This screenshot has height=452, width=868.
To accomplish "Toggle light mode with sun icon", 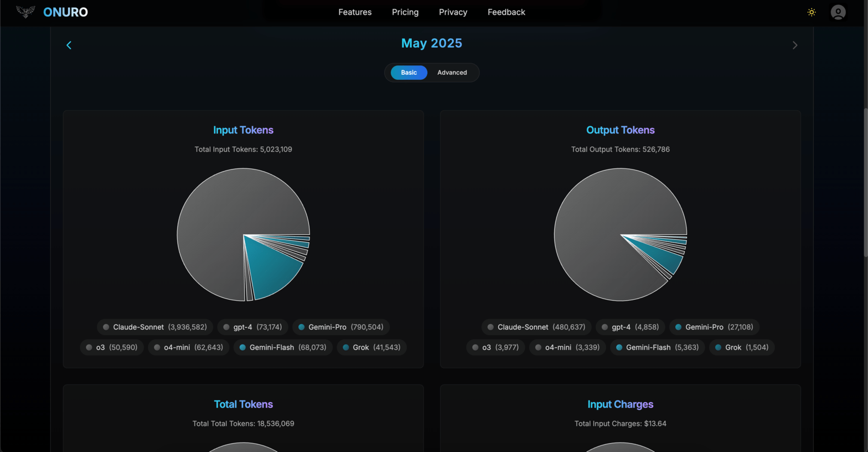I will click(x=812, y=12).
